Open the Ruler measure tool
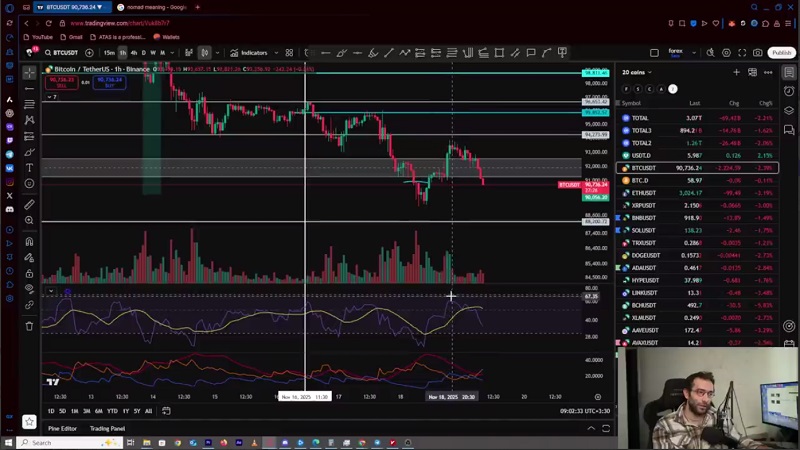 29,204
